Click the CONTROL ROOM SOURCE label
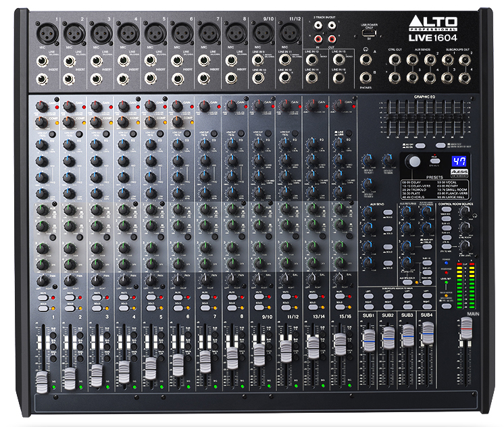This screenshot has width=504, height=427. click(456, 204)
